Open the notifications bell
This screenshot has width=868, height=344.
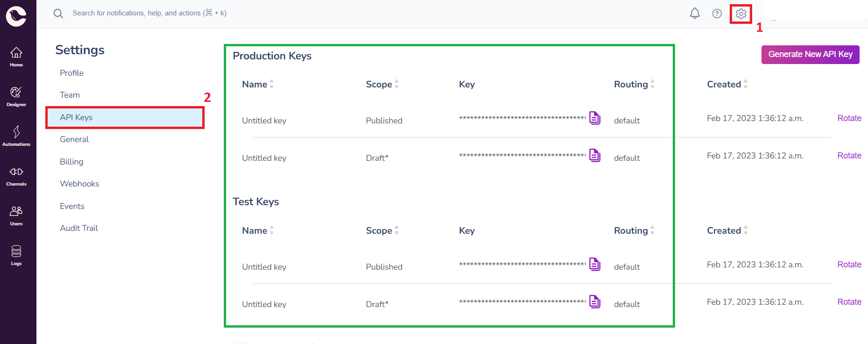[695, 13]
